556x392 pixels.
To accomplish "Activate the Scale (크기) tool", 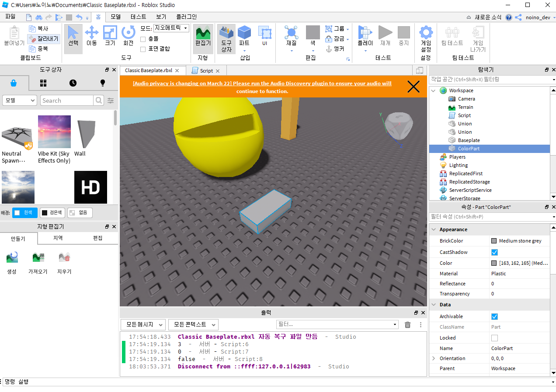I will point(110,36).
